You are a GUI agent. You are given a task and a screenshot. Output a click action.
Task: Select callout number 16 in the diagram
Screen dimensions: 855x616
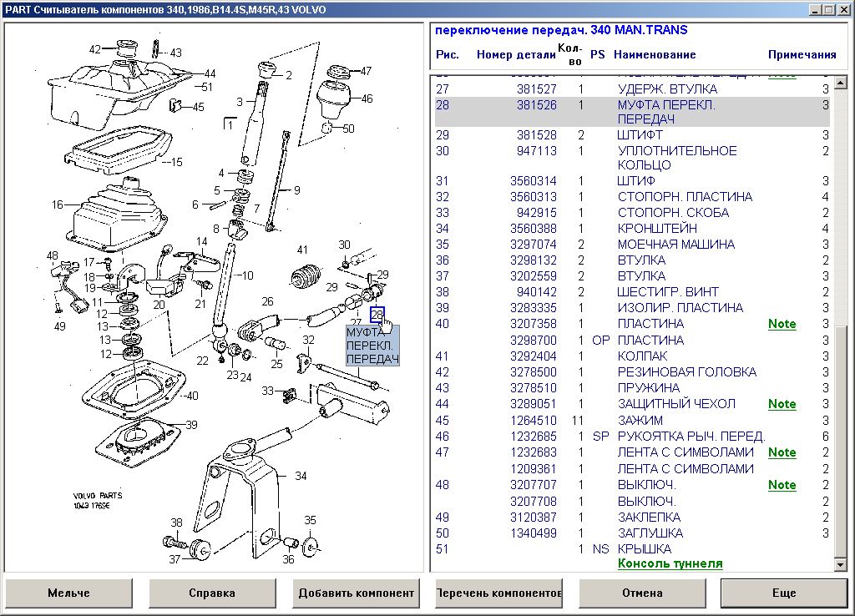coord(57,204)
